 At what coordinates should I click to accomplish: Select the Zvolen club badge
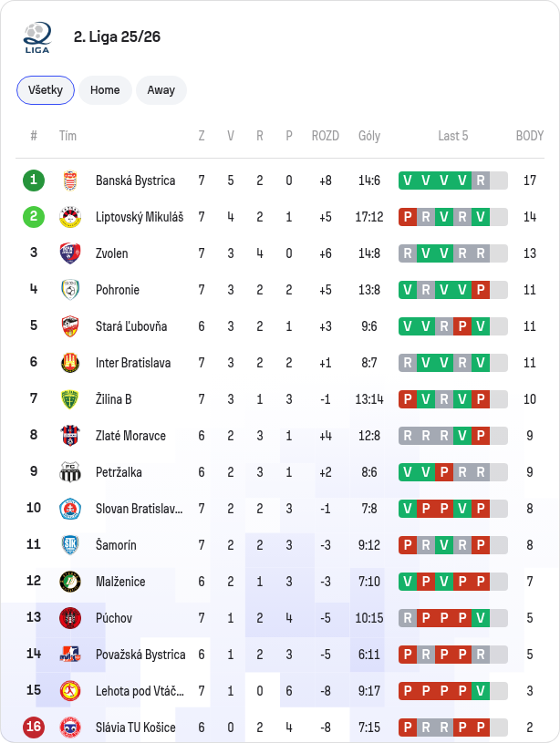(70, 253)
